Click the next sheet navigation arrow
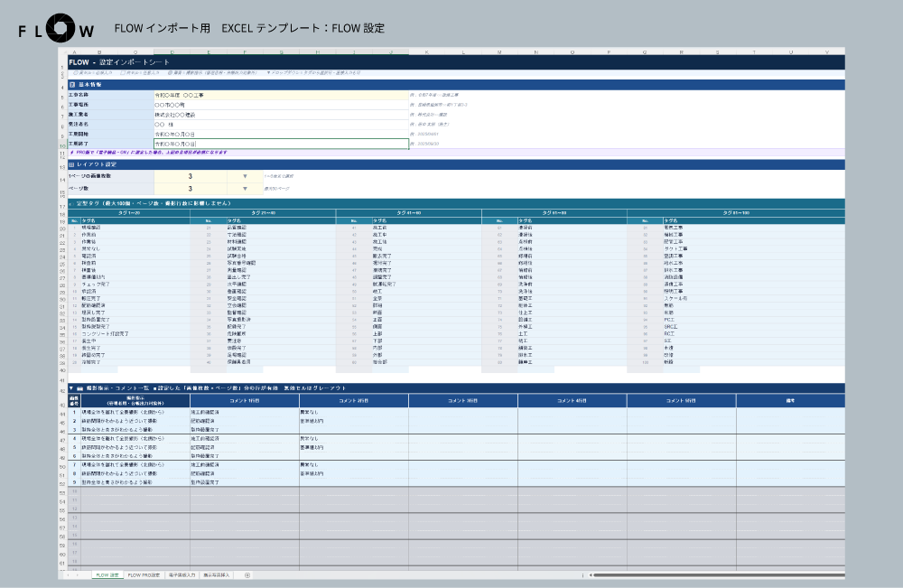903x588 pixels. click(78, 575)
